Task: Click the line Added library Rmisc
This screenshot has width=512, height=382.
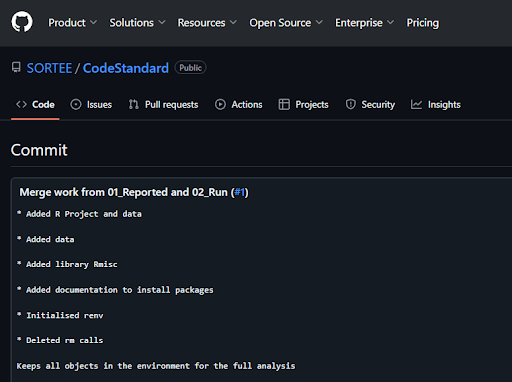Action: tap(67, 264)
